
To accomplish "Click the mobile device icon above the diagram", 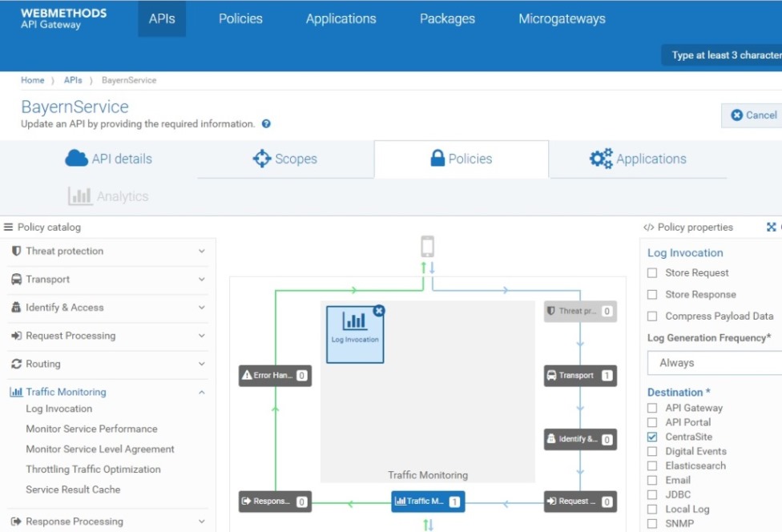I will 427,246.
